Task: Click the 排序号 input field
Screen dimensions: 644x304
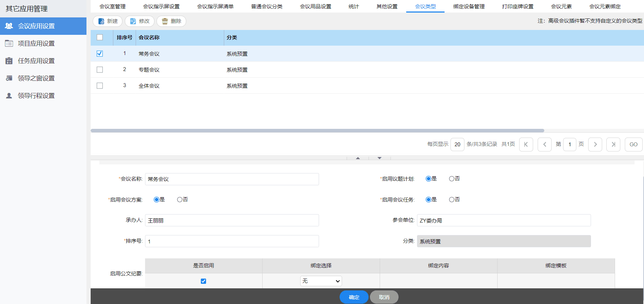Action: (232, 241)
